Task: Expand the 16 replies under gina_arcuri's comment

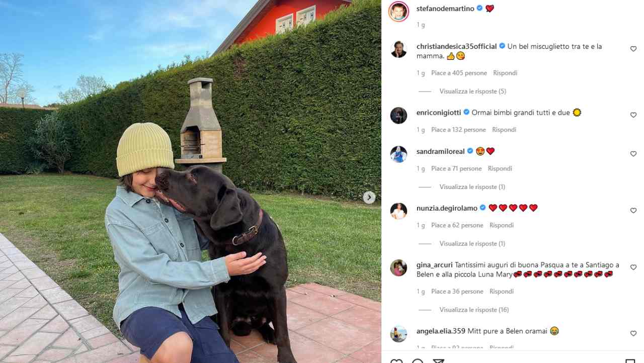Action: tap(474, 310)
